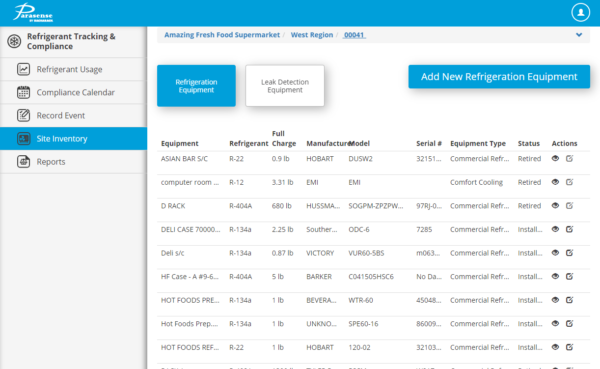Sort by Refrigerant column header
The width and height of the screenshot is (600, 369).
point(249,144)
